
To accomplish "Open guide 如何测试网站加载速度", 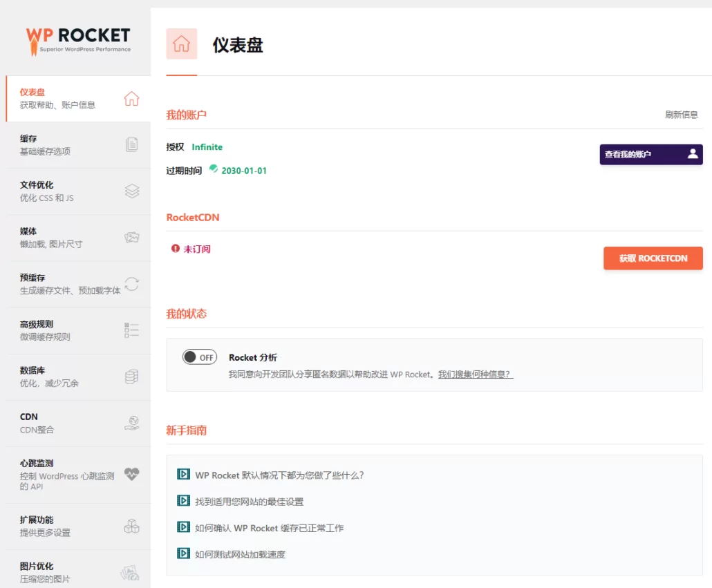I will 240,554.
